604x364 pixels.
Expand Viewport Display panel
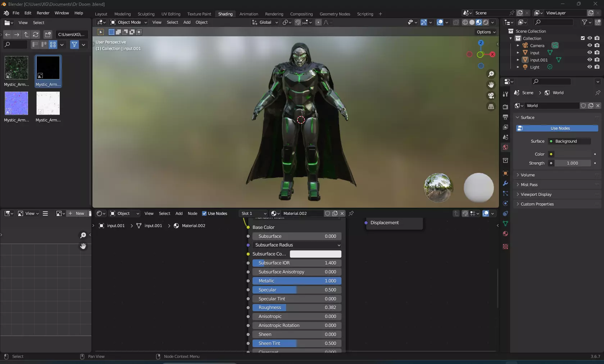[x=557, y=194]
